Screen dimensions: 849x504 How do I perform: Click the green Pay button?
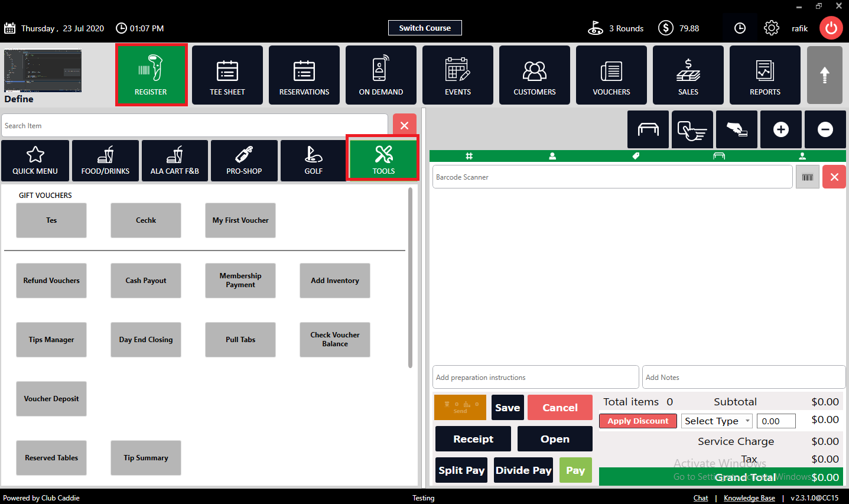[575, 470]
